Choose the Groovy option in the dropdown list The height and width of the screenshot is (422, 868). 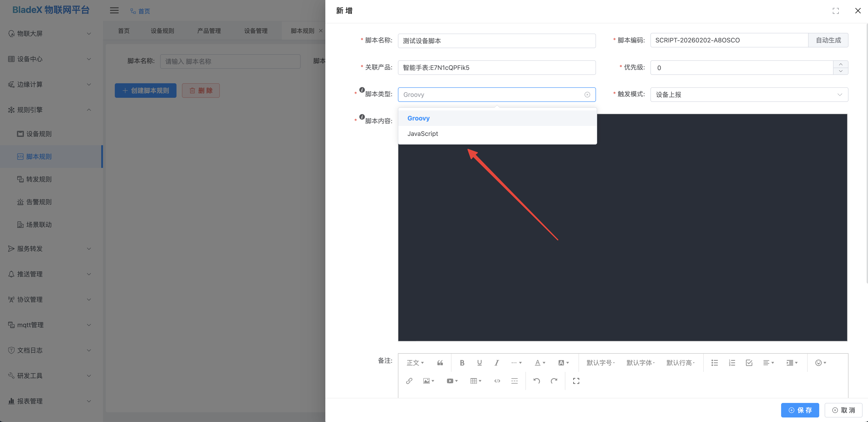pos(419,118)
